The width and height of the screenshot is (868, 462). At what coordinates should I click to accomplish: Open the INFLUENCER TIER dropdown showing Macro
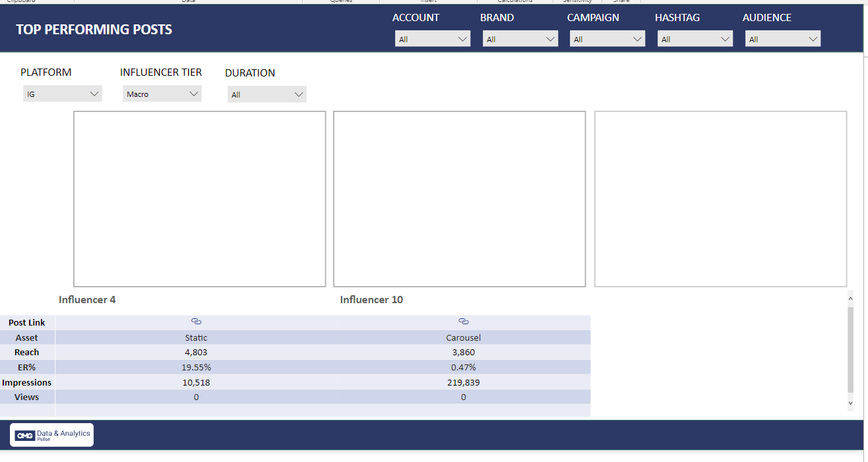162,94
